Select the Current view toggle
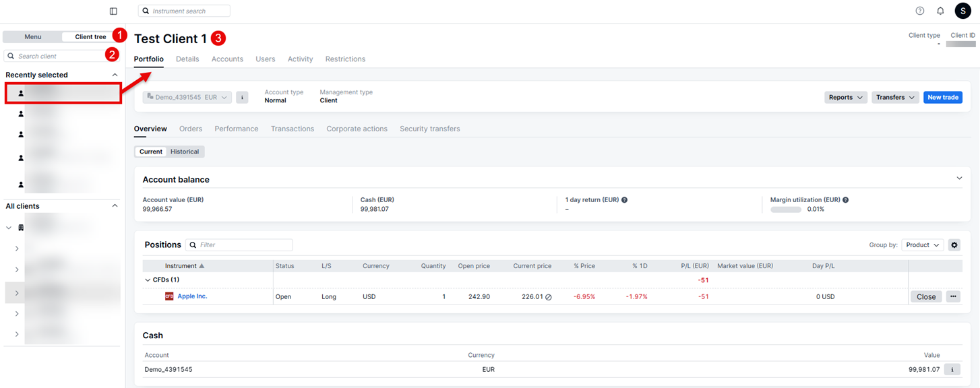 click(150, 151)
